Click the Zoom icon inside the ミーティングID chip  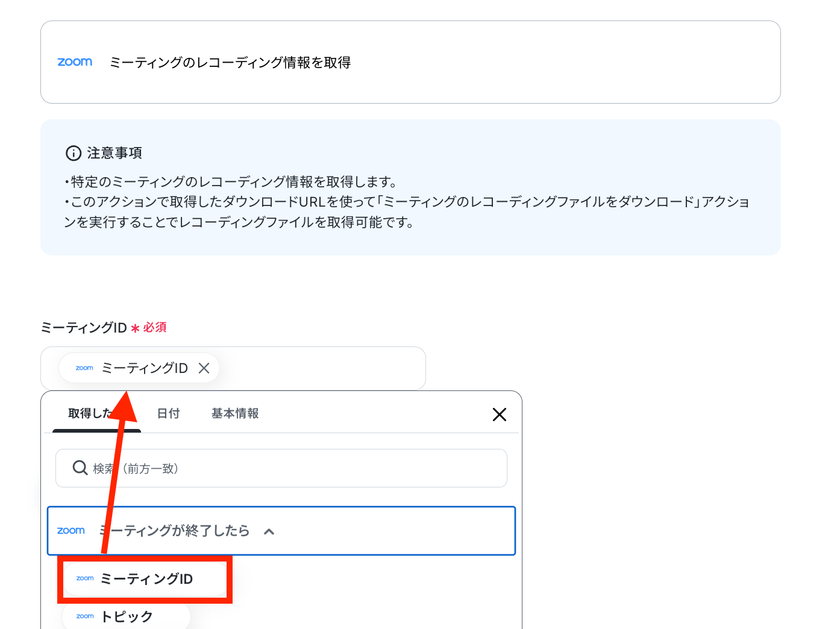coord(84,368)
